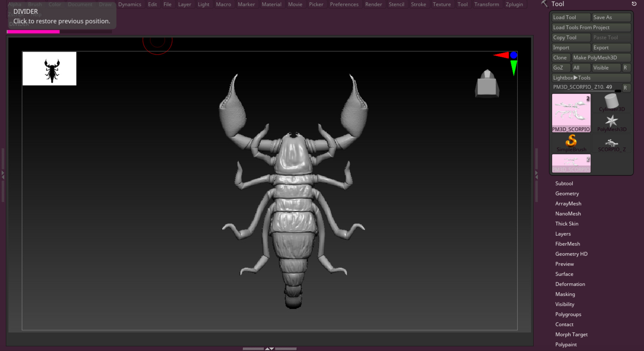Click the green Y axis cone
The width and height of the screenshot is (644, 351).
point(513,68)
